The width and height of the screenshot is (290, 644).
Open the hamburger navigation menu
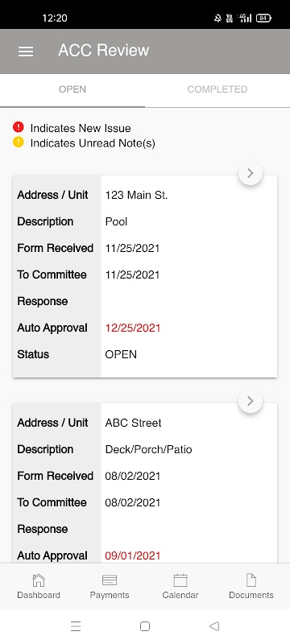coord(26,51)
